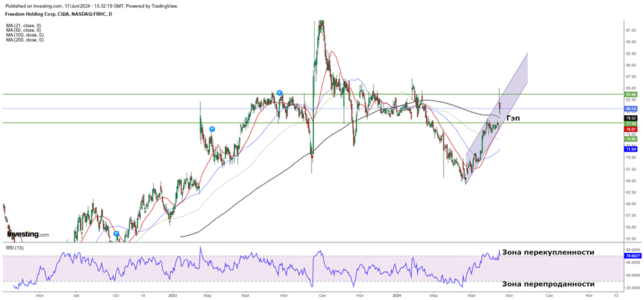Click the 87.50 price axis label

tap(631, 77)
